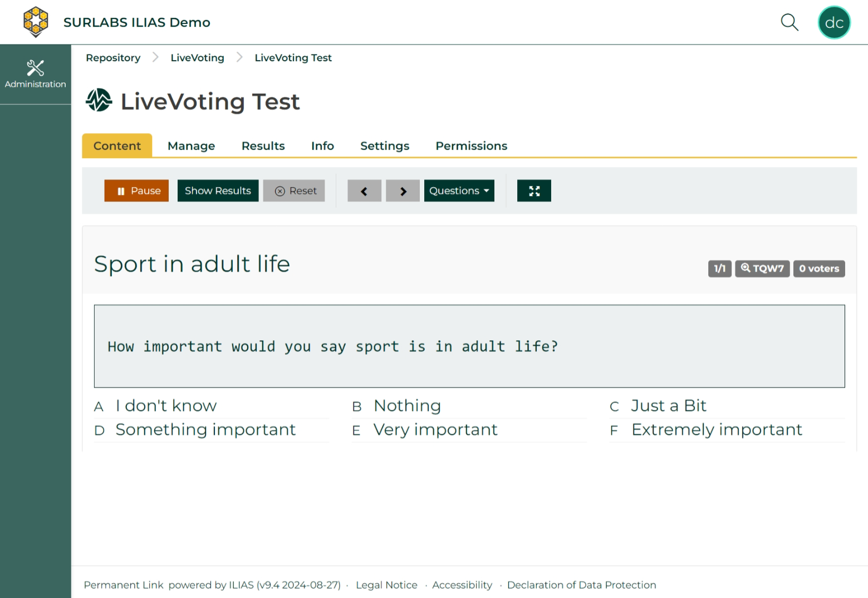
Task: Open the Settings tab
Action: [x=385, y=146]
